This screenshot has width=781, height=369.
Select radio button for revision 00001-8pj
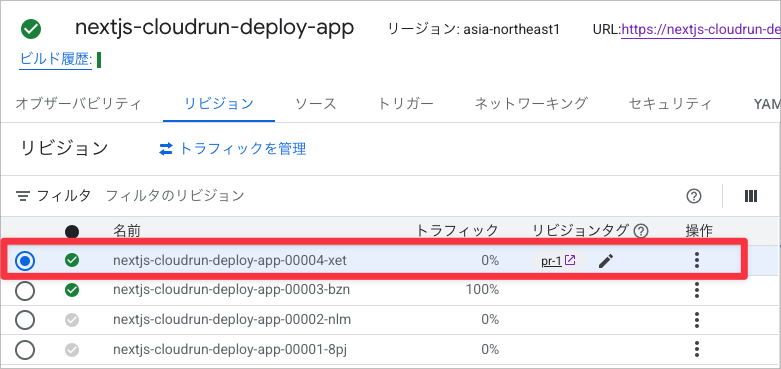pos(25,350)
